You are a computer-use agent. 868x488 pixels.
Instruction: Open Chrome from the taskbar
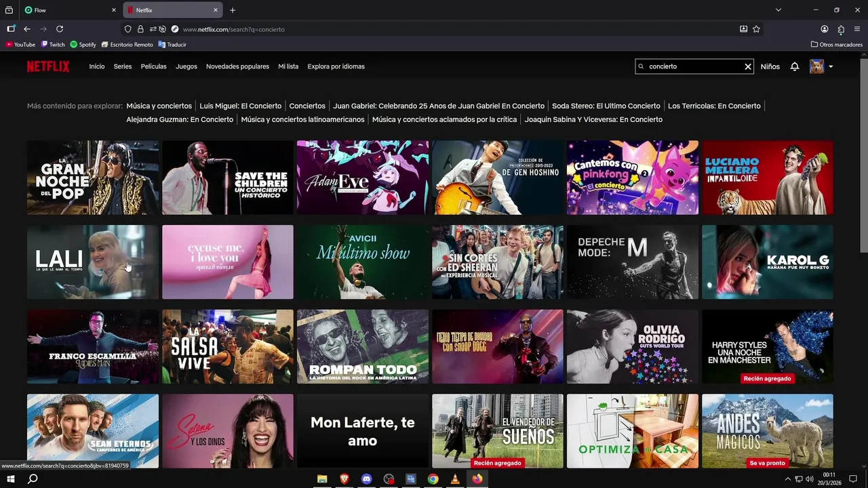tap(433, 479)
